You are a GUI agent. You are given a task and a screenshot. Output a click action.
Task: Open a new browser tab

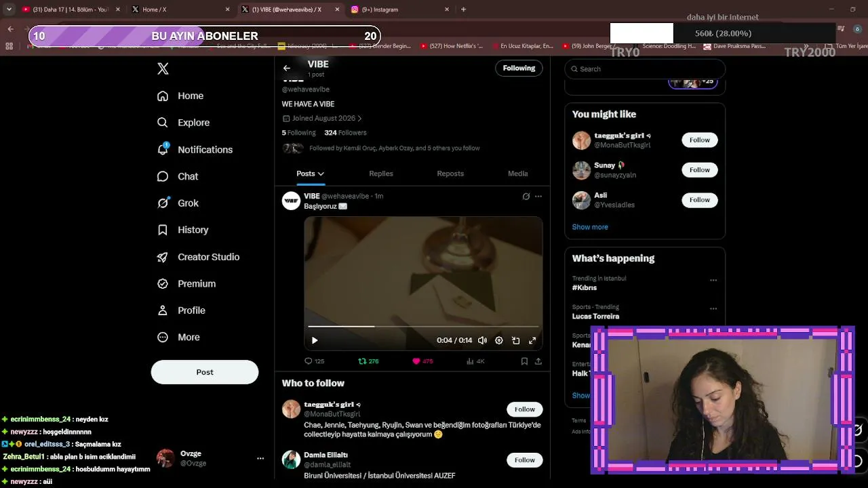tap(463, 9)
